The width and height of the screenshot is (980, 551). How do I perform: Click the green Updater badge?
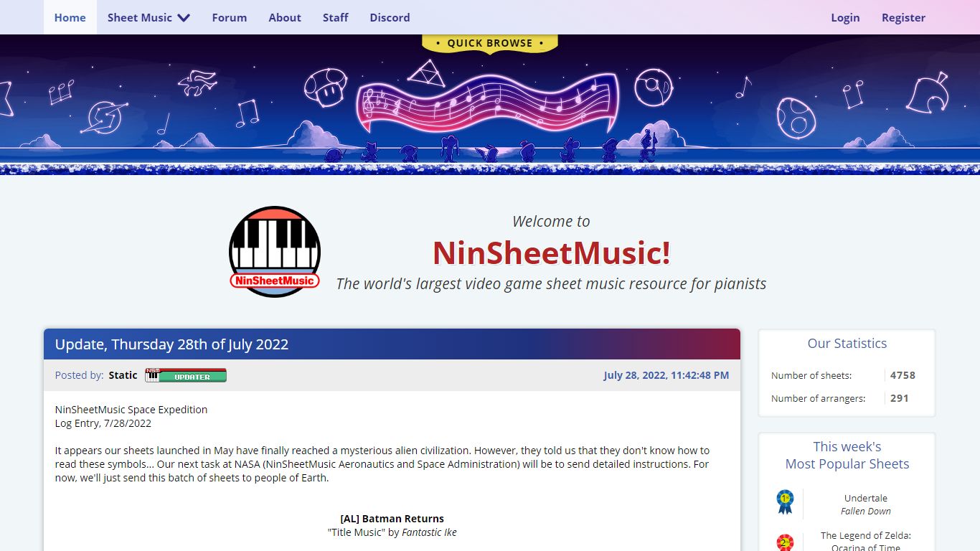coord(186,375)
